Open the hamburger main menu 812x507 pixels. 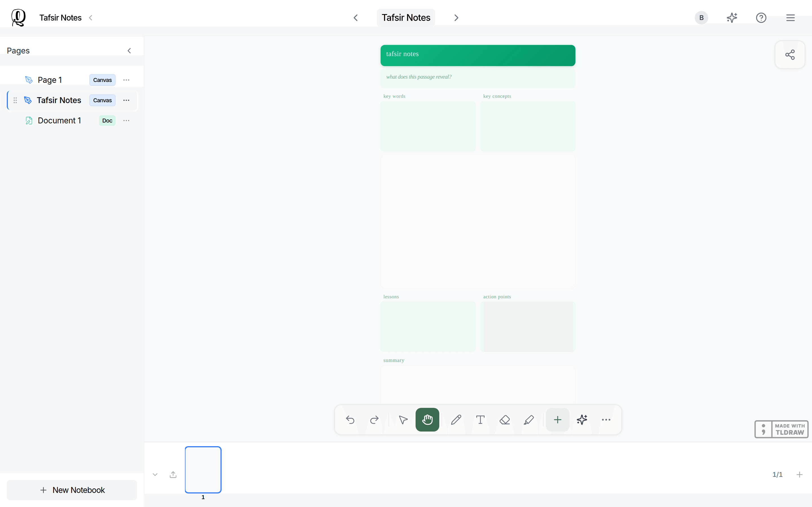790,18
